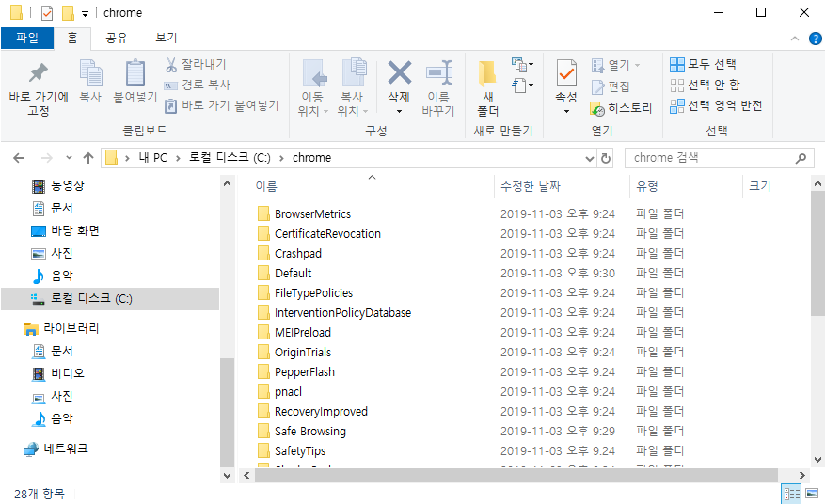Click the navigation pane scroll up arrow
Screen dimensions: 825x504
pyautogui.click(x=228, y=183)
